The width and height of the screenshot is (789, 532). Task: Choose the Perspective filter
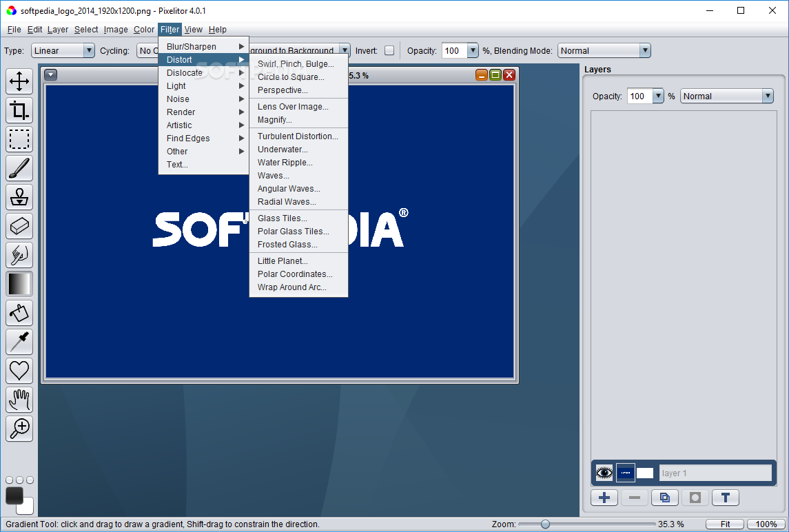click(x=298, y=90)
